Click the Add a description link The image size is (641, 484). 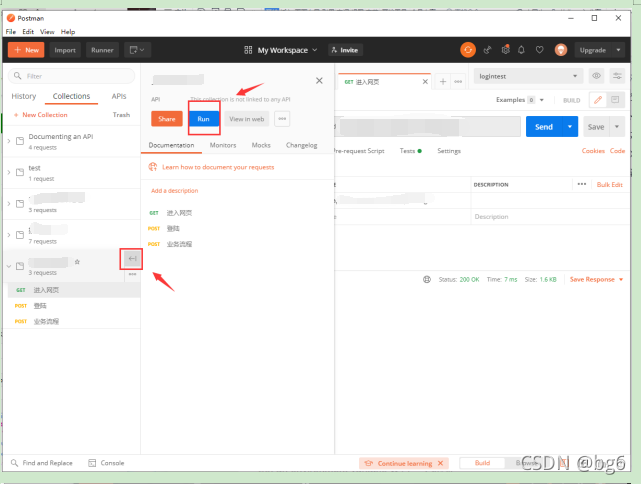(x=175, y=190)
